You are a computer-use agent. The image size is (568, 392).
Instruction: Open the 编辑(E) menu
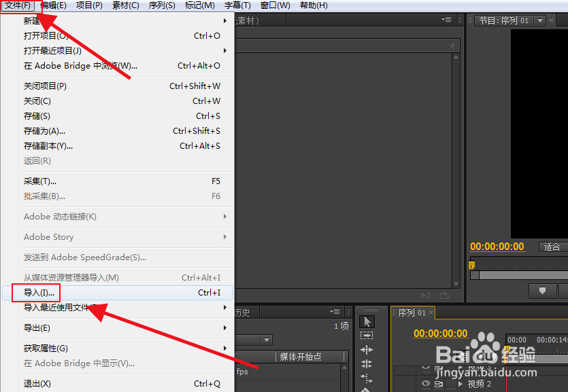53,5
